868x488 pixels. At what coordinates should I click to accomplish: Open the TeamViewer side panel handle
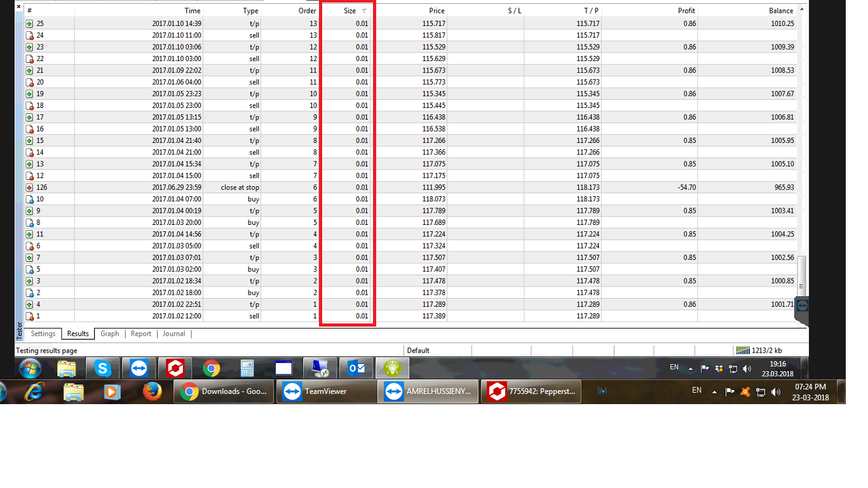click(x=801, y=306)
